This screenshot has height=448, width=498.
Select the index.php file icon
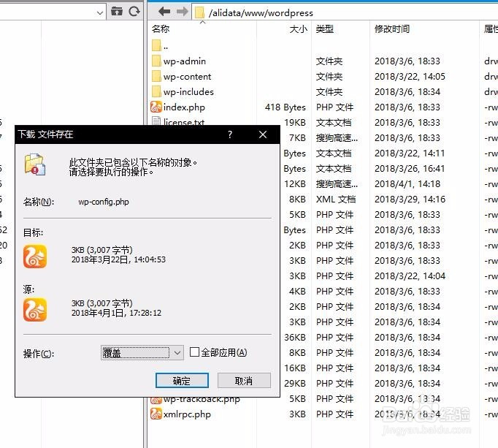pos(156,107)
